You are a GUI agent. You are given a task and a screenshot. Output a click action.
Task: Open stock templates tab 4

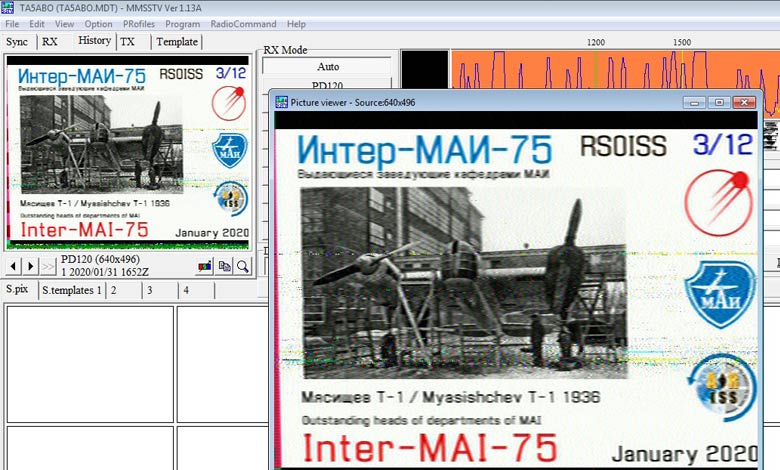186,290
